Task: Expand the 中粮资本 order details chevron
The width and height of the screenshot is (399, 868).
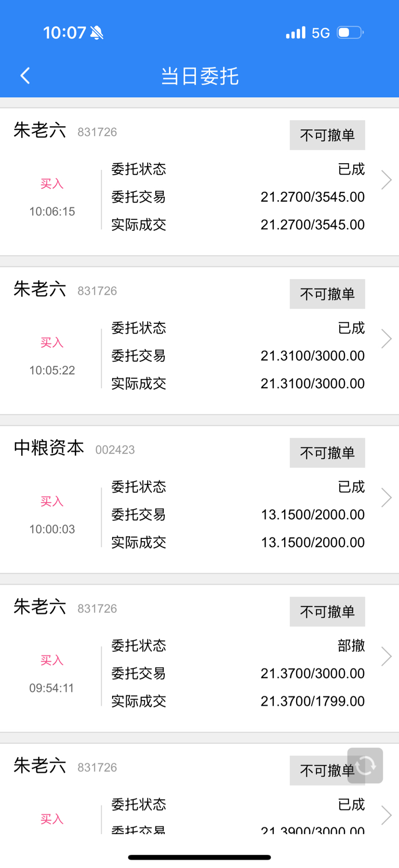Action: pos(386,497)
